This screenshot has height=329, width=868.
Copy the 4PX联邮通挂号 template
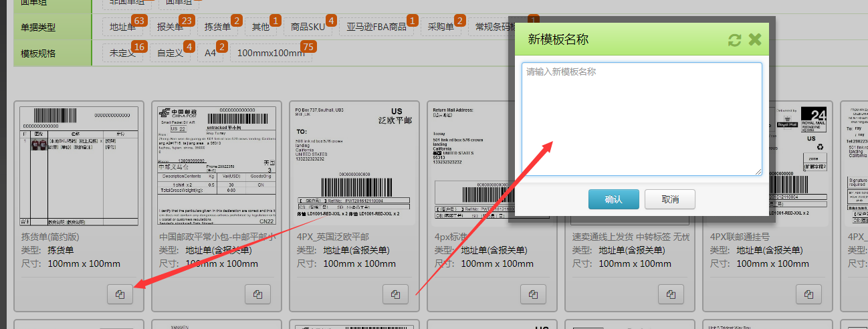coord(808,294)
